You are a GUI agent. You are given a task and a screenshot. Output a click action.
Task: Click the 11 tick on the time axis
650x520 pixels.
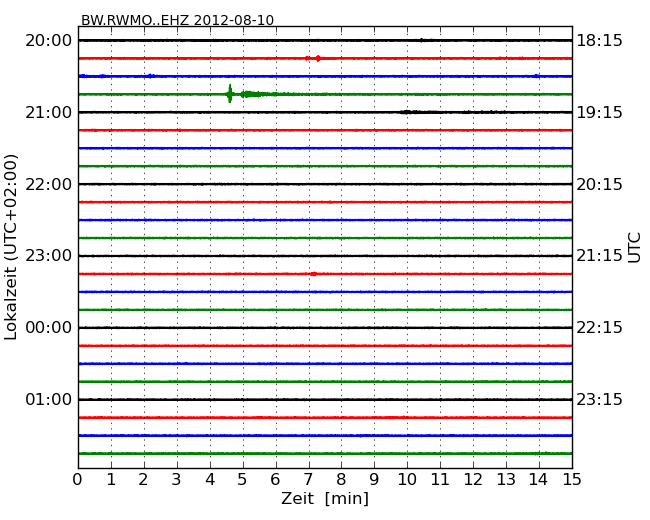(x=440, y=479)
